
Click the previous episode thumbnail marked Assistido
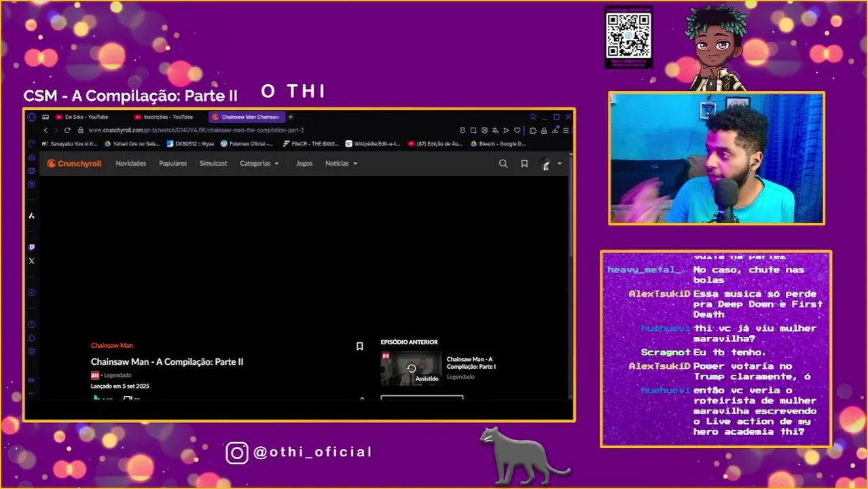[x=411, y=368]
